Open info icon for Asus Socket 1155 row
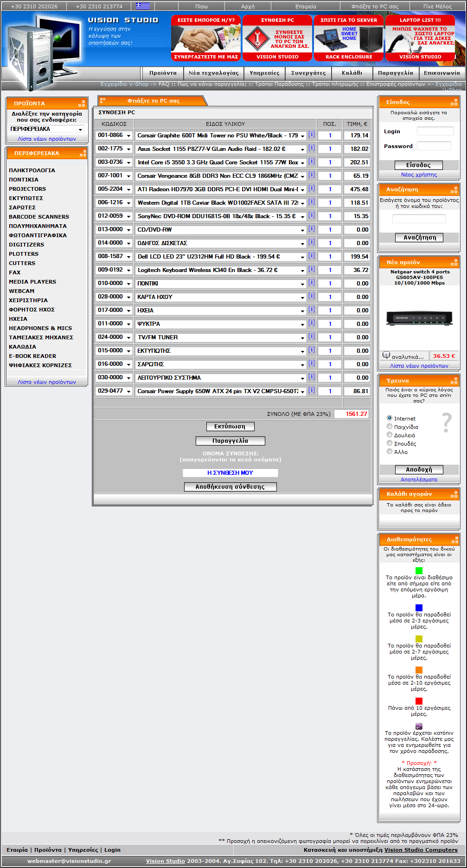 (311, 148)
